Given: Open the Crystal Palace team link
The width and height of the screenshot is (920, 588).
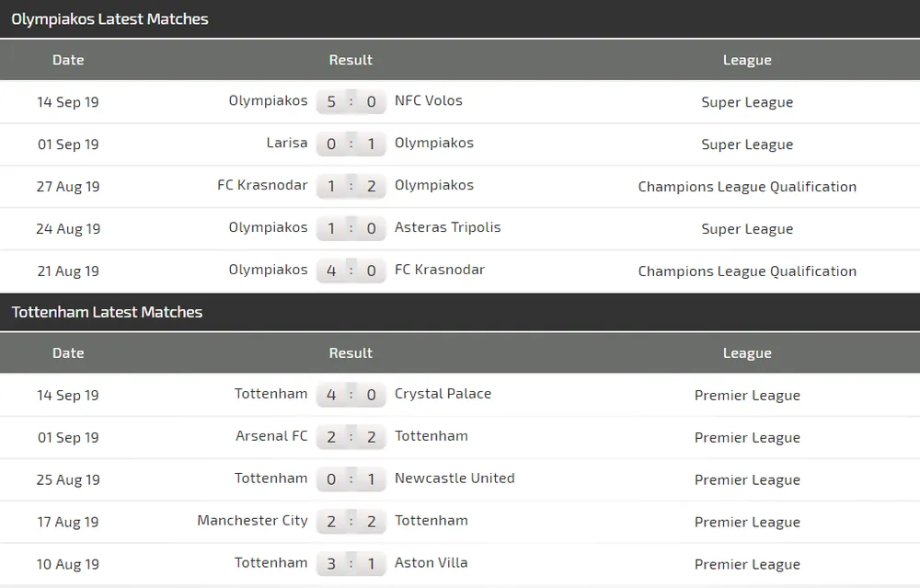Looking at the screenshot, I should (x=443, y=394).
